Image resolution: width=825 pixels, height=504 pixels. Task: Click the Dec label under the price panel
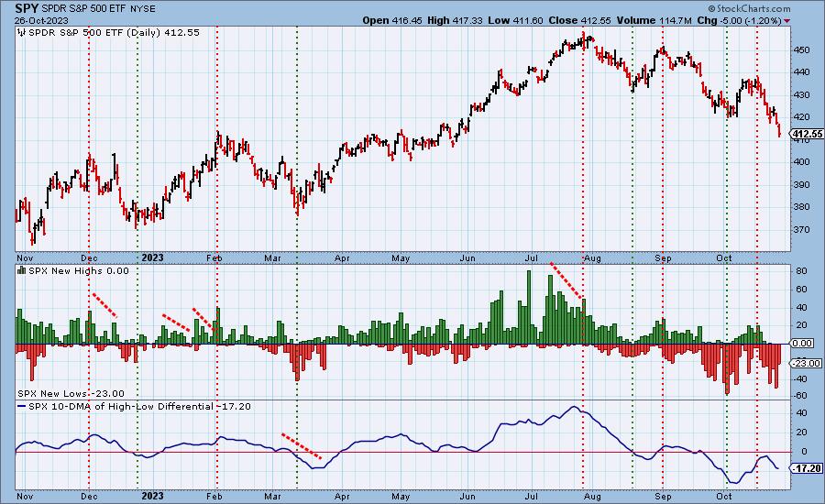click(x=89, y=258)
